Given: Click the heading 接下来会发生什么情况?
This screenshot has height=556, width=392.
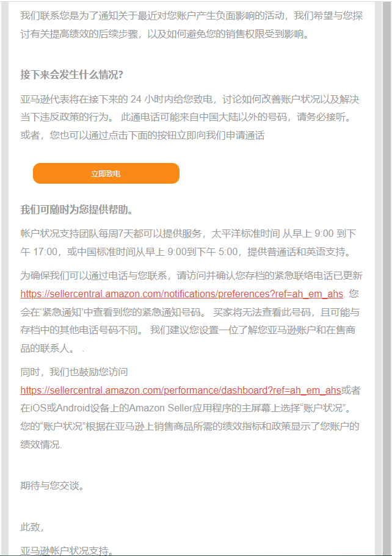Looking at the screenshot, I should point(71,75).
